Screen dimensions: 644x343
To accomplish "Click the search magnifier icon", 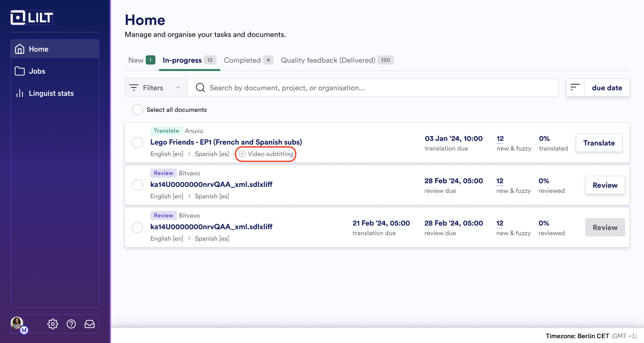I will tap(201, 88).
